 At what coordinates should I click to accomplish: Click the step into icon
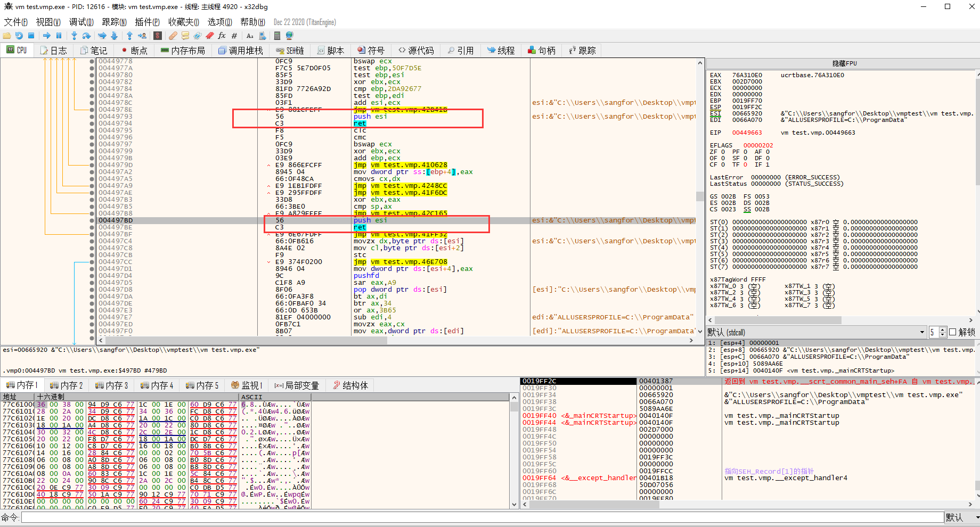(x=74, y=36)
